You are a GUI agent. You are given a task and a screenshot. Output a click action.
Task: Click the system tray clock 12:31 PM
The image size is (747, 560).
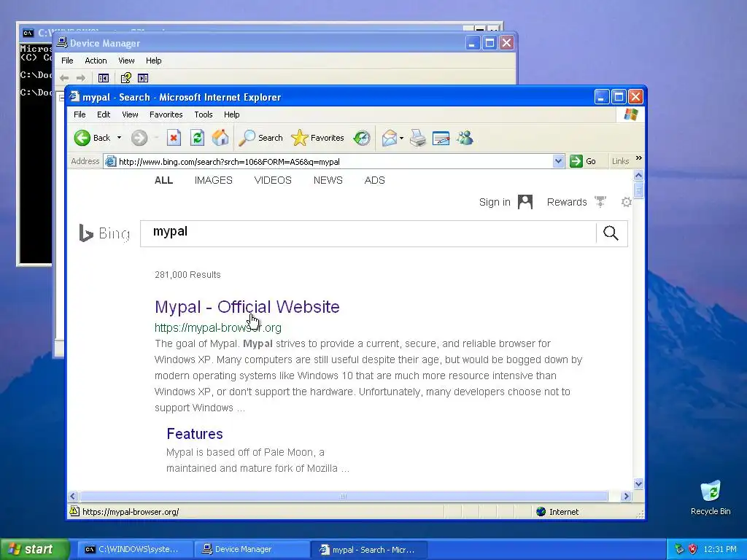click(x=720, y=550)
